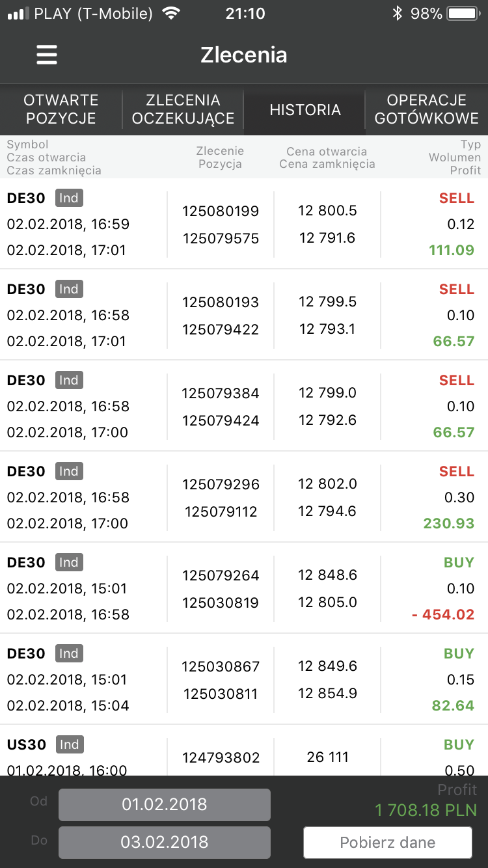
Task: Open the Od start date picker 01.02.2018
Action: click(165, 804)
